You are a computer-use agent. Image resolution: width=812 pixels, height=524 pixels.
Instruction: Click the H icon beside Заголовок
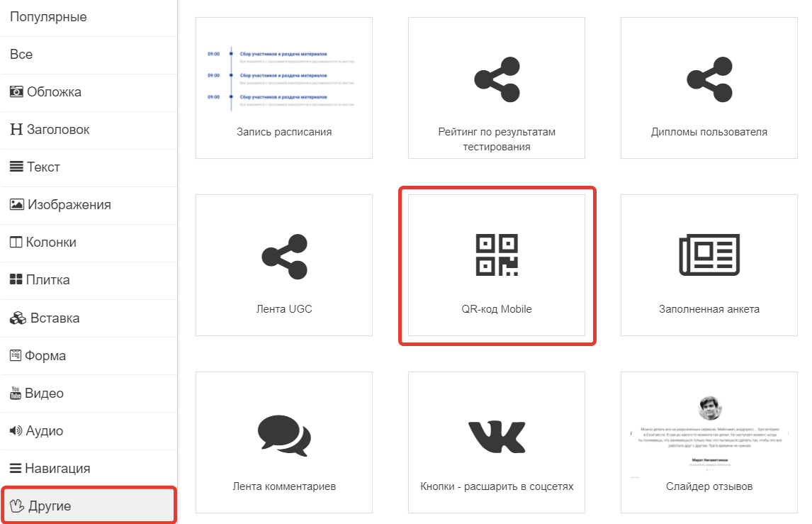16,129
